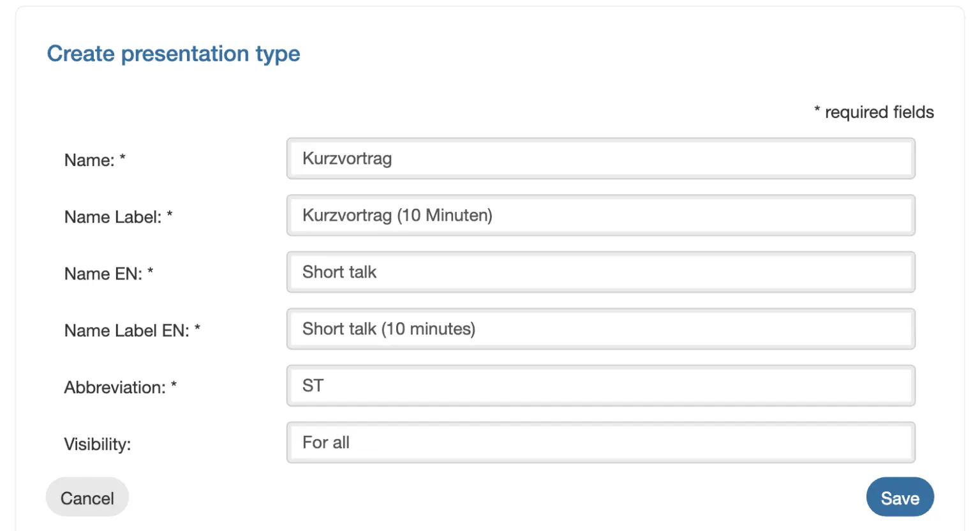Place cursor after Kurzvortrag (10 Minuten) text
This screenshot has height=531, width=980.
coord(494,216)
